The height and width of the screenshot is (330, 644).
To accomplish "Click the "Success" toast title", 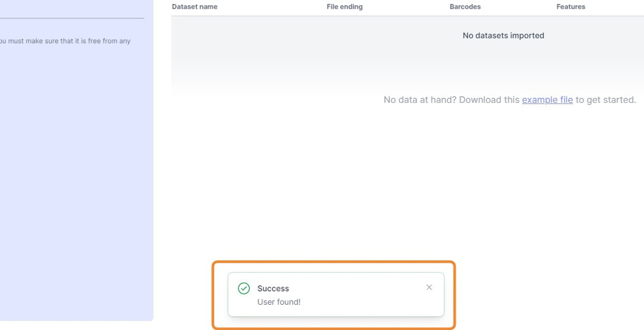I will click(x=273, y=289).
